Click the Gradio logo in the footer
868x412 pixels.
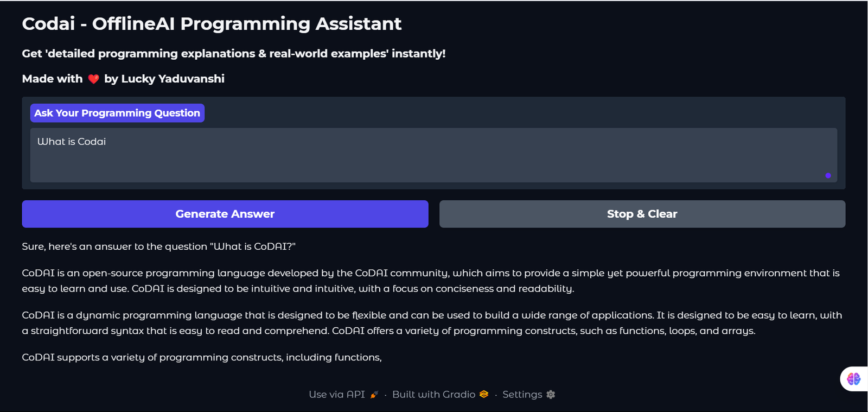pyautogui.click(x=483, y=395)
